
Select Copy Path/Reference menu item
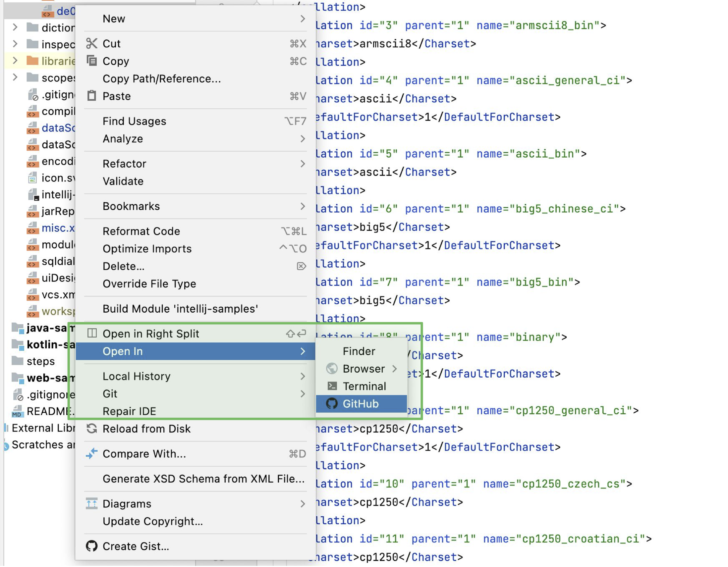195,78
